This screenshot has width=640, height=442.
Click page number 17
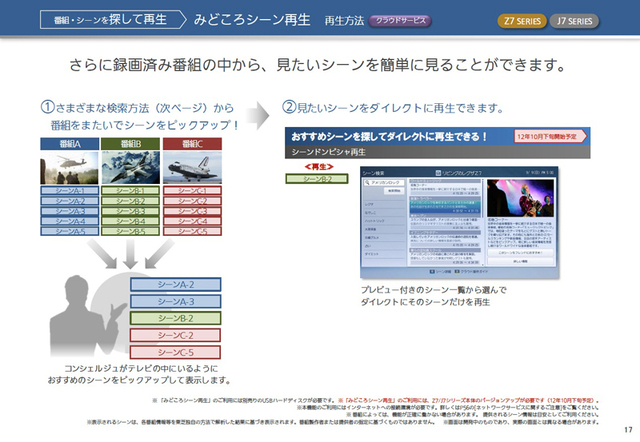pos(628,429)
